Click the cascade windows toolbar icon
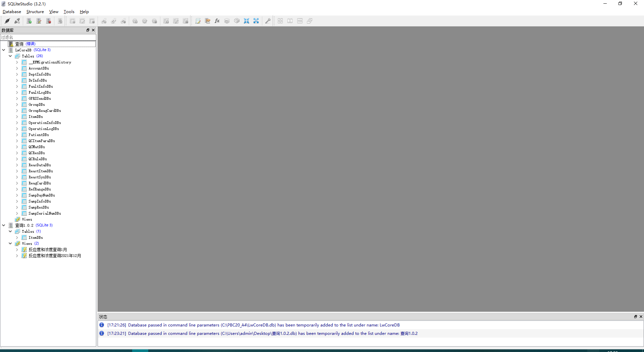 [x=310, y=21]
